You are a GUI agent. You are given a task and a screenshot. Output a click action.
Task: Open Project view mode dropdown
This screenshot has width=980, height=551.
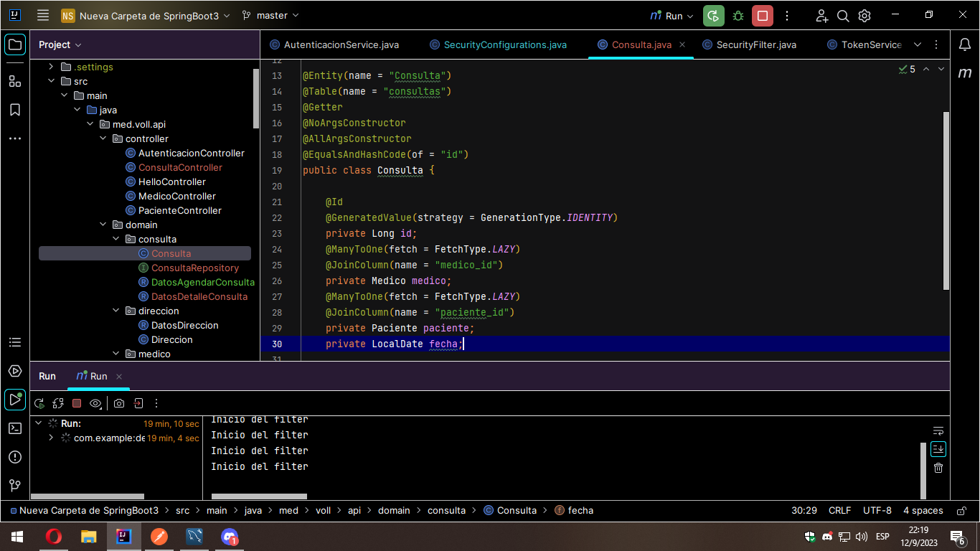point(60,44)
